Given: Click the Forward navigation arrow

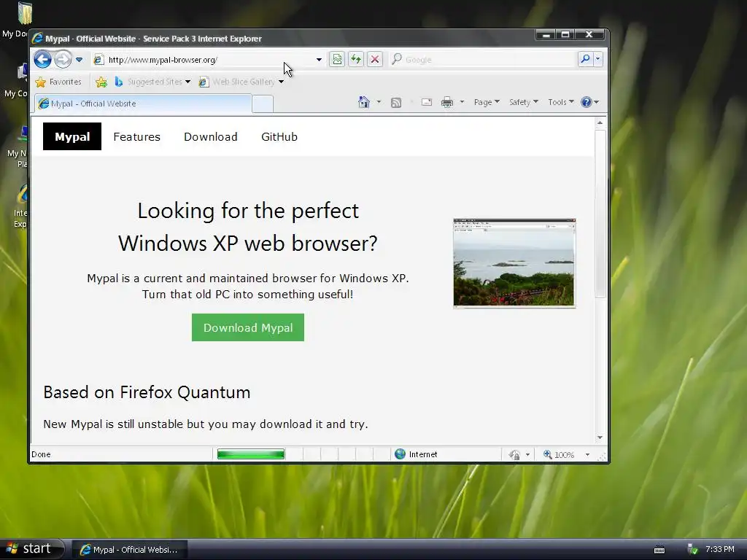Looking at the screenshot, I should point(63,60).
